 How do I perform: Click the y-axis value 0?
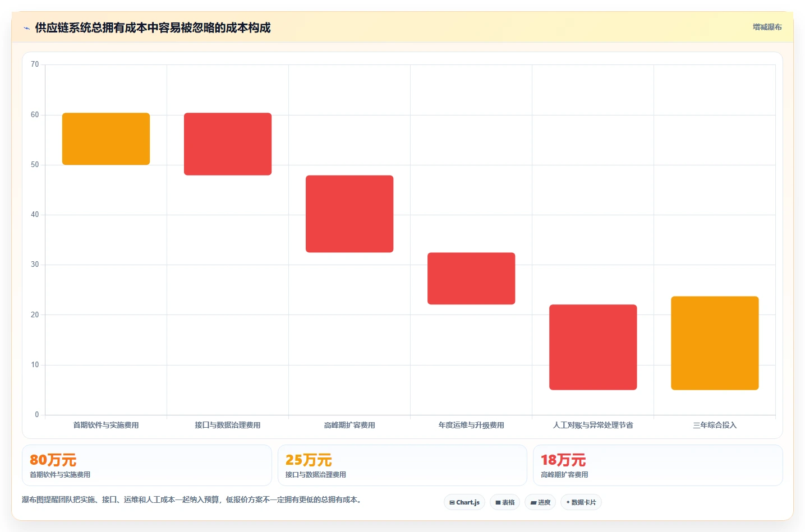[37, 415]
